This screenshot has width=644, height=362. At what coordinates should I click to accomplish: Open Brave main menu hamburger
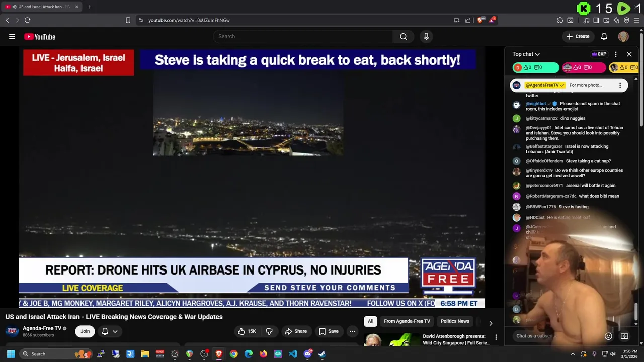point(637,20)
